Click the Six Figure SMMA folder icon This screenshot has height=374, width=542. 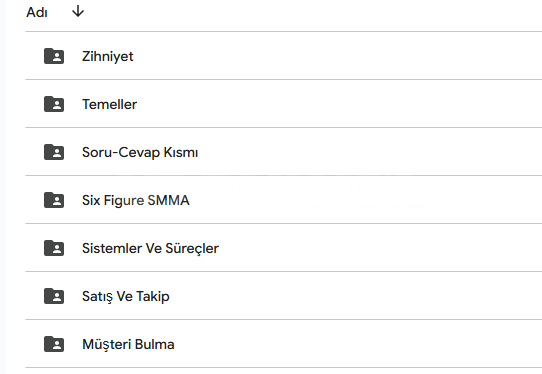coord(54,200)
